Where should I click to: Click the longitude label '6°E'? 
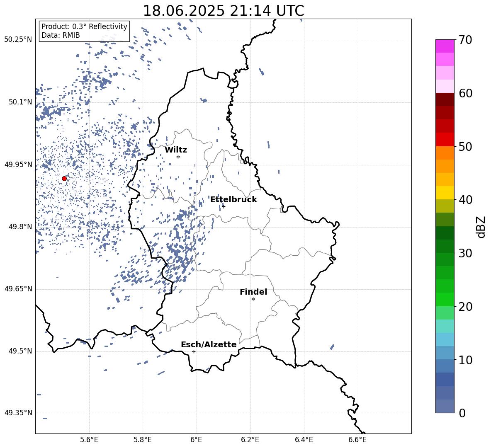[x=196, y=440]
